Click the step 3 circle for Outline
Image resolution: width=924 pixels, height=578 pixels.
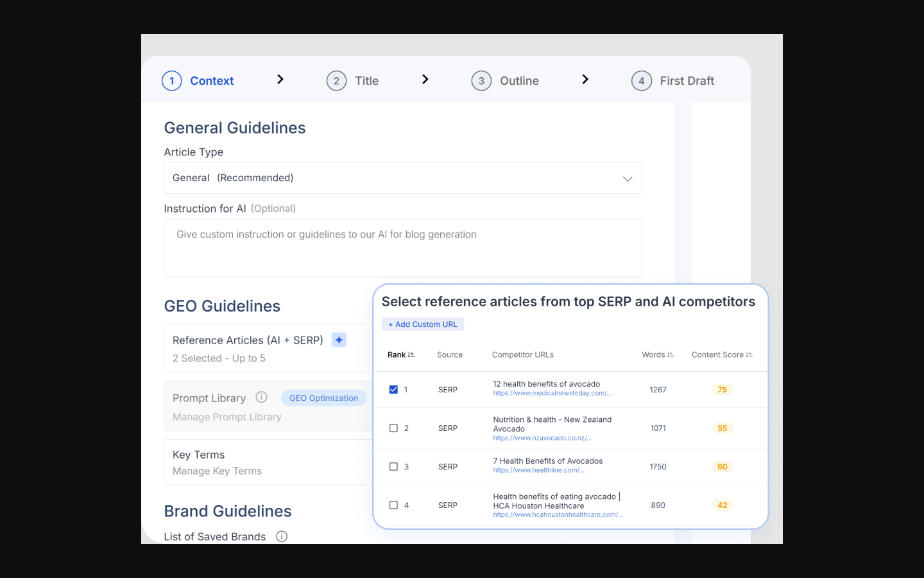point(481,81)
